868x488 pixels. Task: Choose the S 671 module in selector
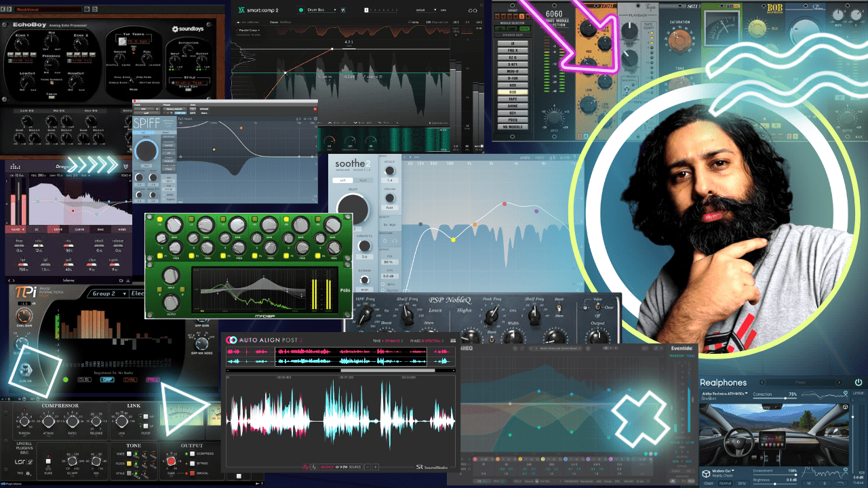point(513,64)
